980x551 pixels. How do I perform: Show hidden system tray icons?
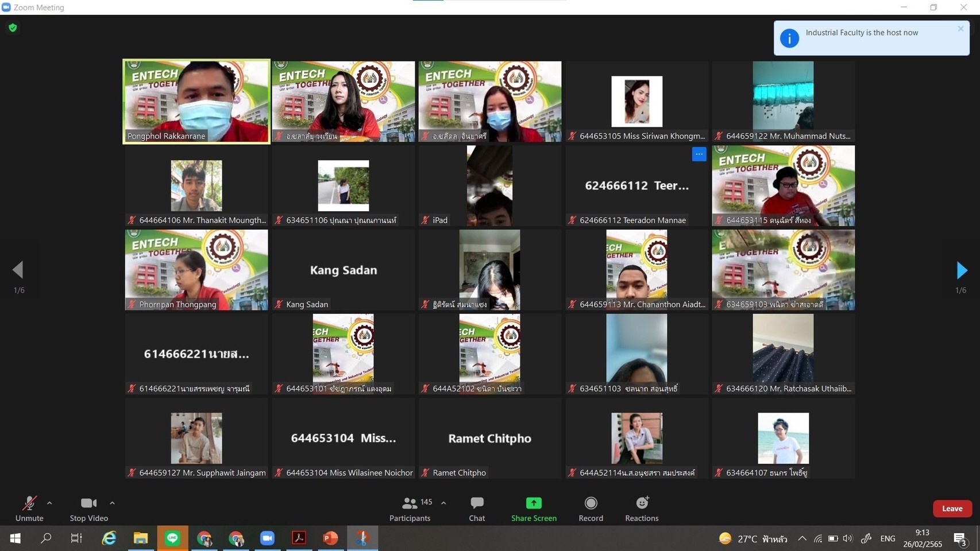click(802, 538)
